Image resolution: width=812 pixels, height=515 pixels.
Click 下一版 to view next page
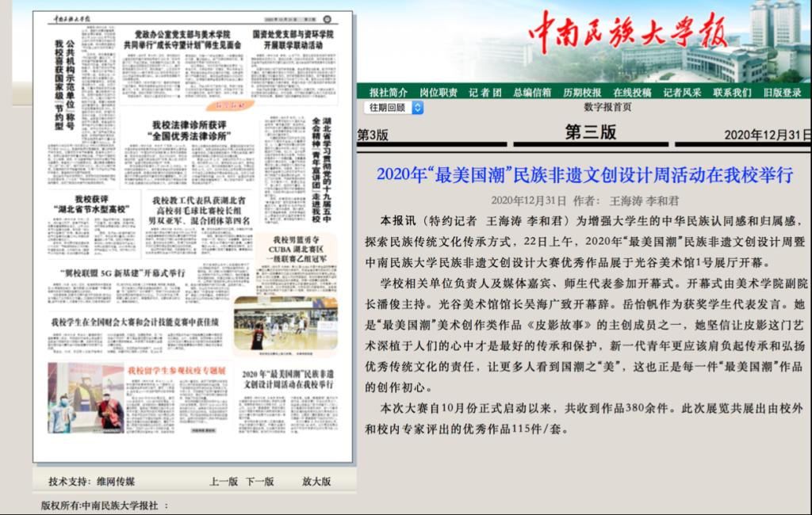(x=259, y=481)
